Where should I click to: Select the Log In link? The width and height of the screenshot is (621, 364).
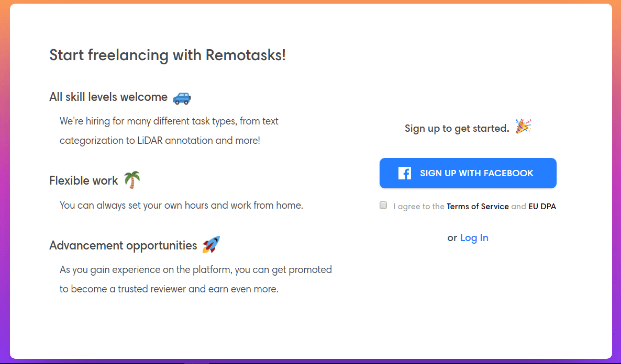click(x=474, y=237)
